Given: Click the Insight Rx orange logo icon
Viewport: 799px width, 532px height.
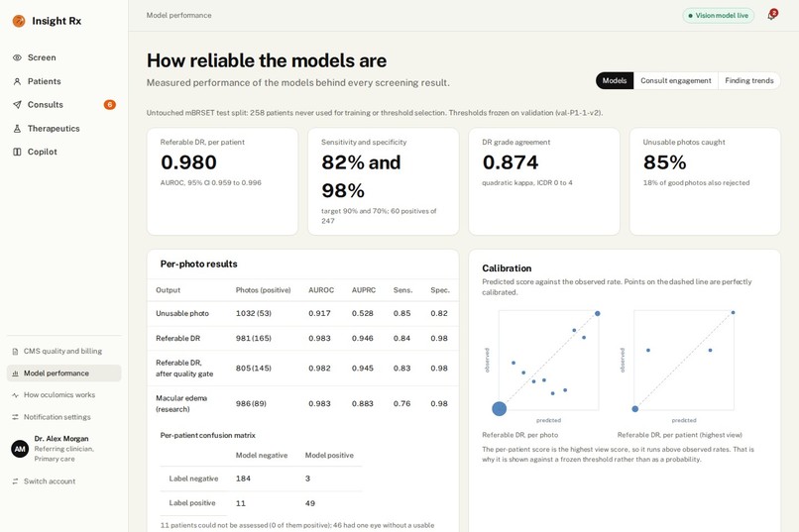Looking at the screenshot, I should click(19, 21).
